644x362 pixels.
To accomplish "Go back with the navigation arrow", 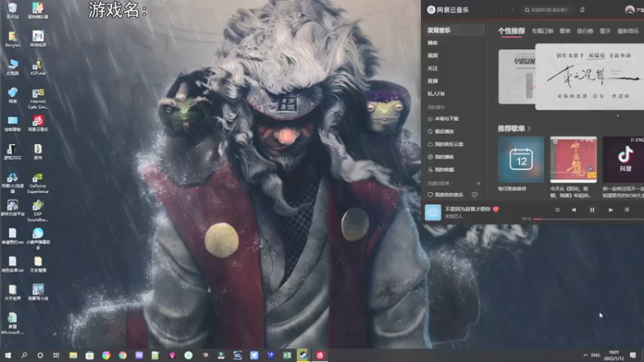I will (x=502, y=10).
